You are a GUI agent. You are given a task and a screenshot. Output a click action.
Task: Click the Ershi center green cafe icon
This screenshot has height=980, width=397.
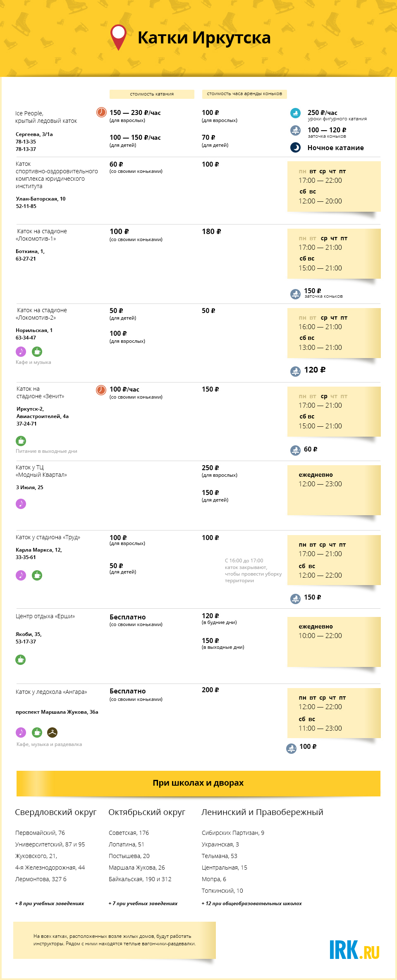click(x=21, y=660)
